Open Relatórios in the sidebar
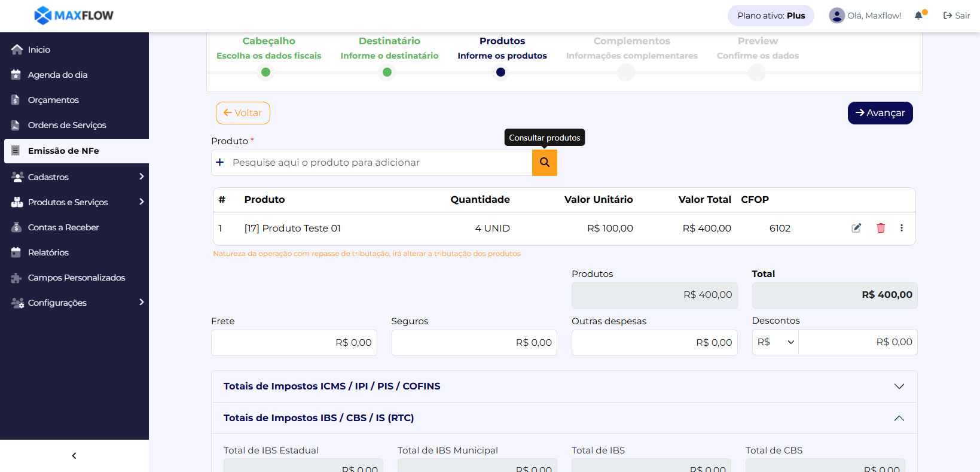Screen dimensions: 980x472 click(x=48, y=252)
